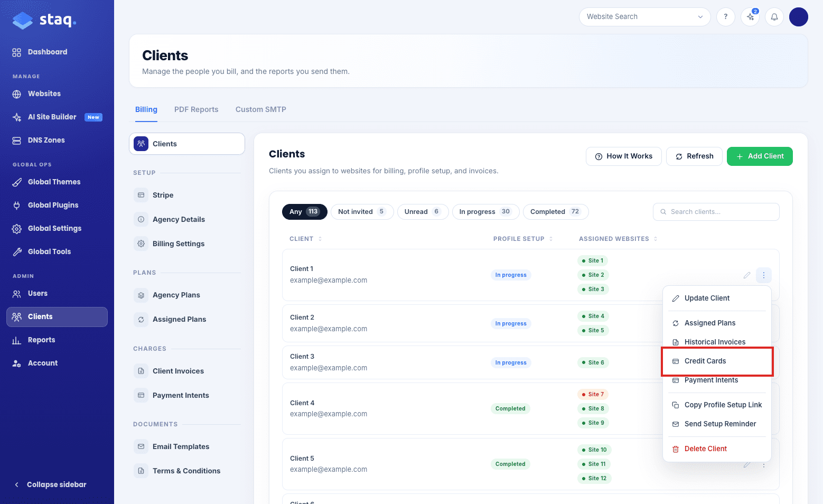Open Stripe setup in the billing menu
Image resolution: width=823 pixels, height=504 pixels.
[187, 195]
